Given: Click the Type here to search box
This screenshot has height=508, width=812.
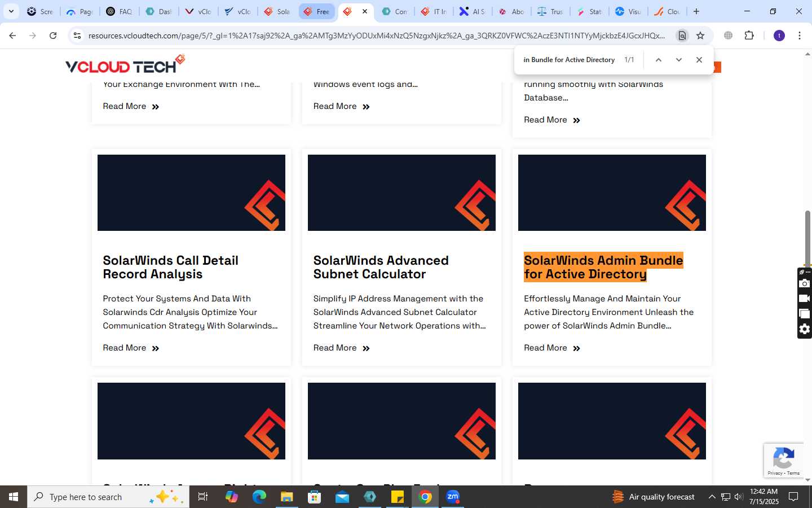Looking at the screenshot, I should (x=108, y=497).
